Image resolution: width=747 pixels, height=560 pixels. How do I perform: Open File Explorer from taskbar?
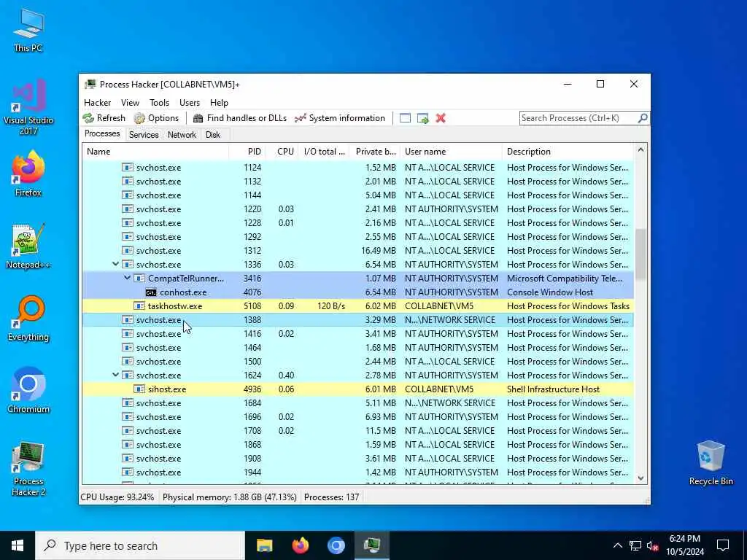(264, 545)
